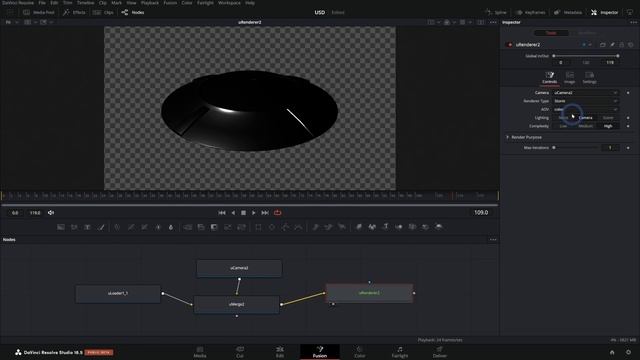Click the lock icon in uRenderer2 header

(x=622, y=44)
